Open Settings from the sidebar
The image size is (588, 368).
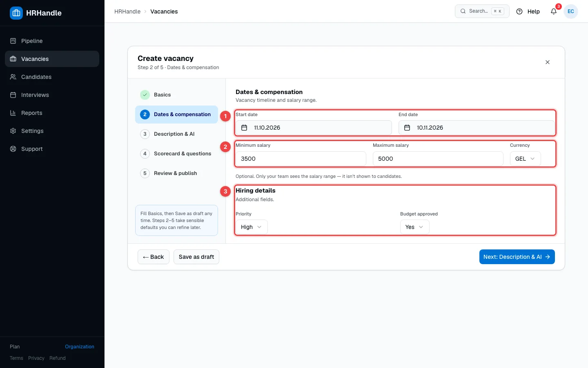click(52, 131)
